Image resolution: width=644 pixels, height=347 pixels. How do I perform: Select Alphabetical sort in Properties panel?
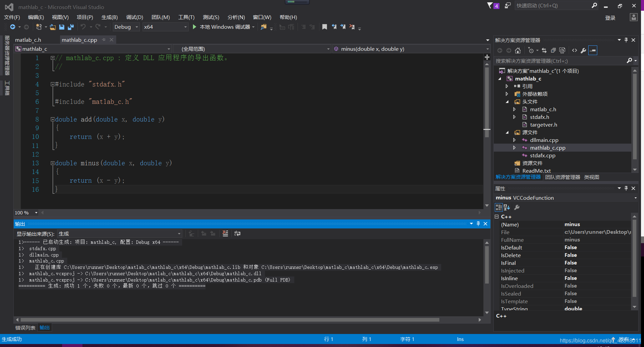click(x=507, y=207)
